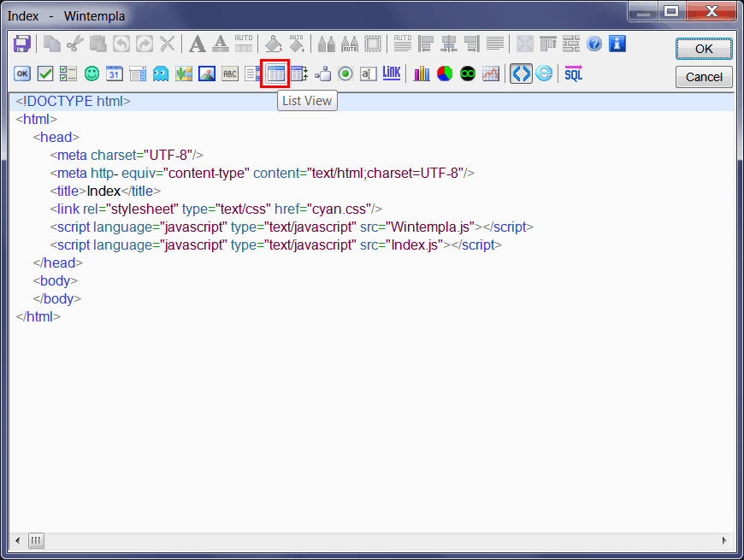
Task: Click the blue info icon
Action: [x=617, y=44]
